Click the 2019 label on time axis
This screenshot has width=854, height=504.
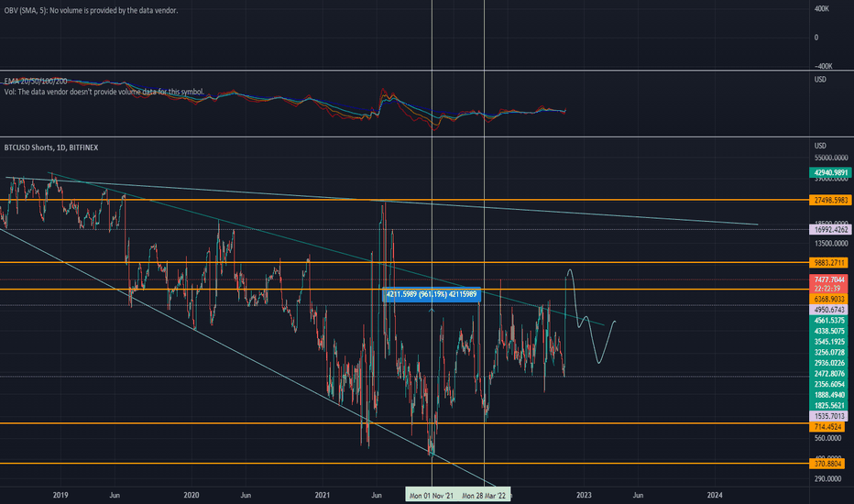tap(60, 495)
